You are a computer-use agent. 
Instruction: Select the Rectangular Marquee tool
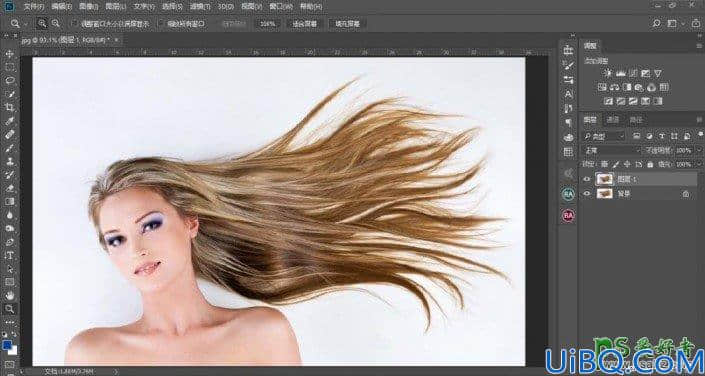(9, 67)
